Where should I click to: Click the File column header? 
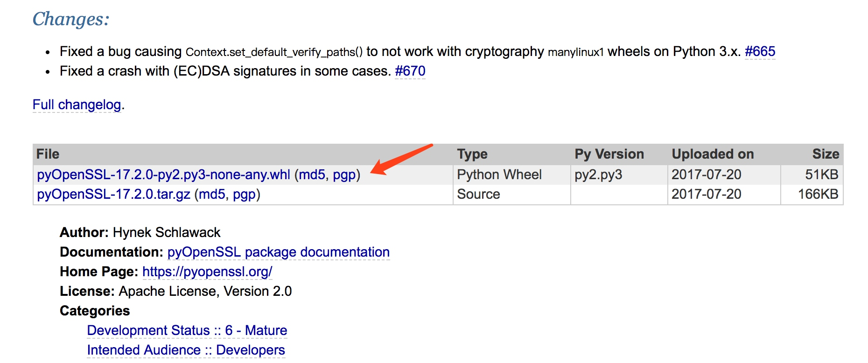coord(48,154)
